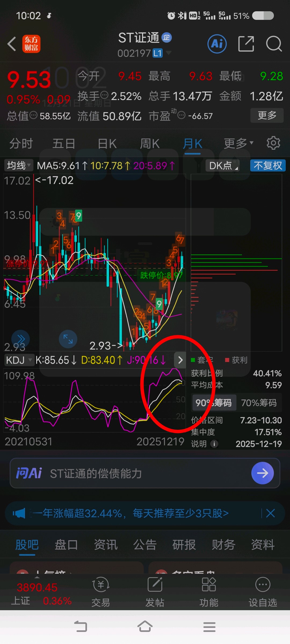The image size is (290, 644).
Task: Open the 资讯 tab
Action: tap(106, 545)
